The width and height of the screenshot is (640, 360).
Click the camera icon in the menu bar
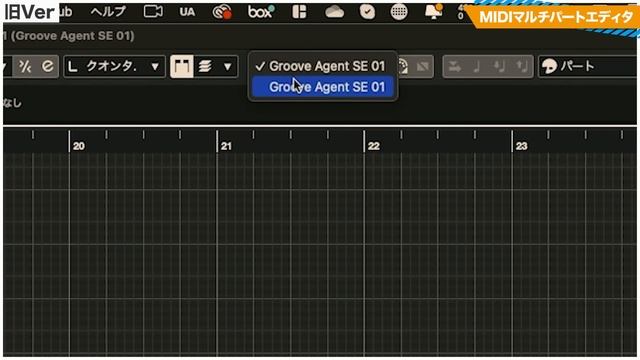click(x=153, y=11)
